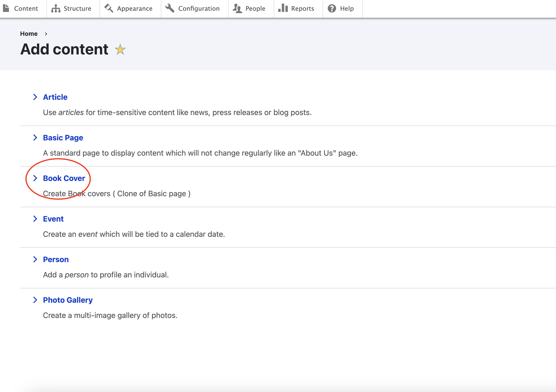556x392 pixels.
Task: Click the 'Clone of Basic page' description
Action: pyautogui.click(x=117, y=194)
